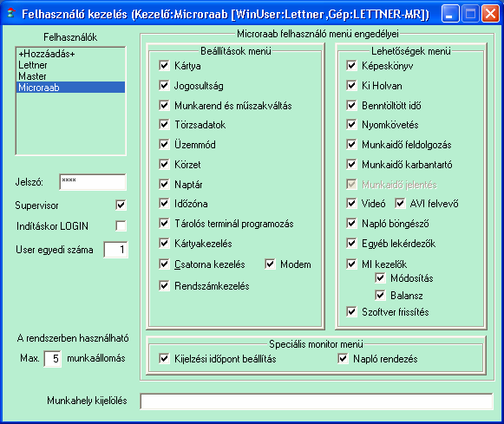This screenshot has height=424, width=504.
Task: Toggle the Modem checkbox
Action: click(271, 264)
